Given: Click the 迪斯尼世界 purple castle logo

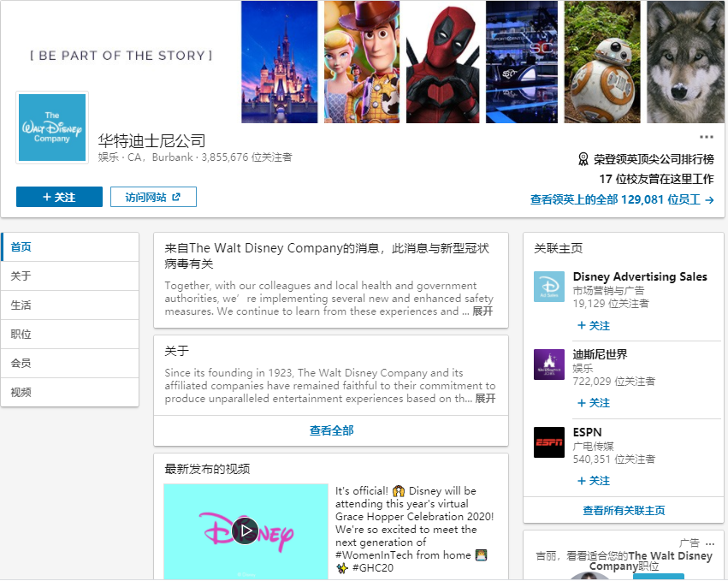Looking at the screenshot, I should tap(549, 365).
